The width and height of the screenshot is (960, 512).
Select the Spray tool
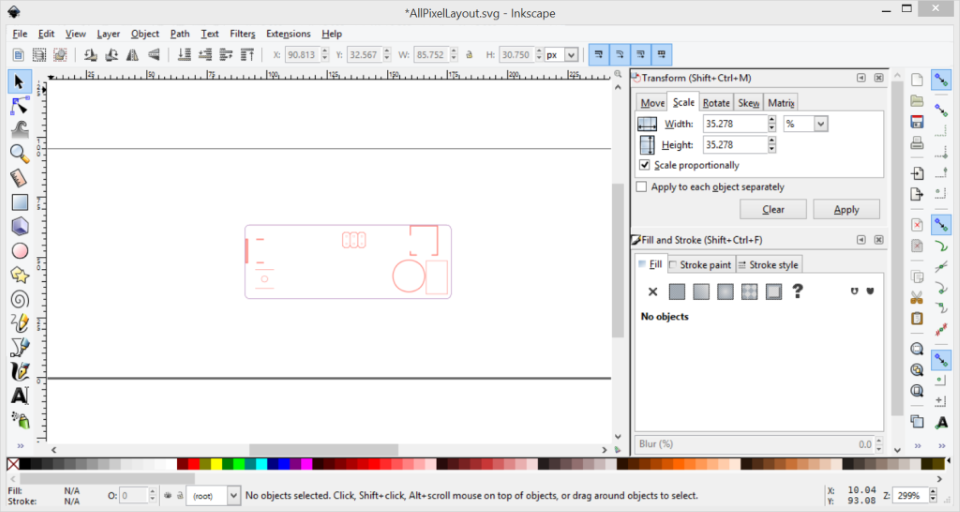[x=19, y=420]
